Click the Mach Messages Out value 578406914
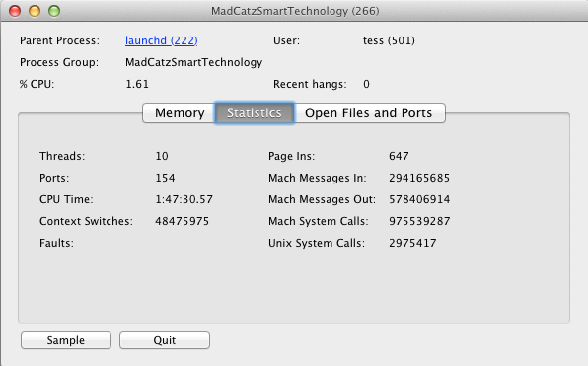This screenshot has width=588, height=366. (x=419, y=199)
